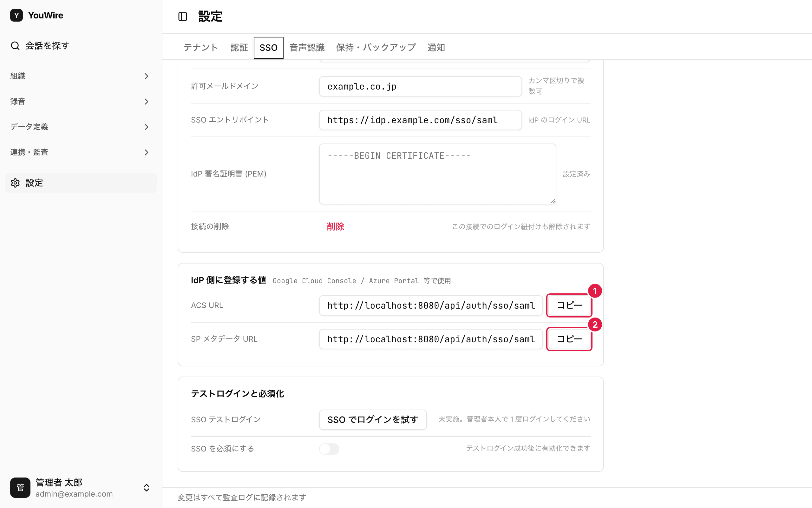This screenshot has width=812, height=508.
Task: Switch to the 通知 tab
Action: 436,47
